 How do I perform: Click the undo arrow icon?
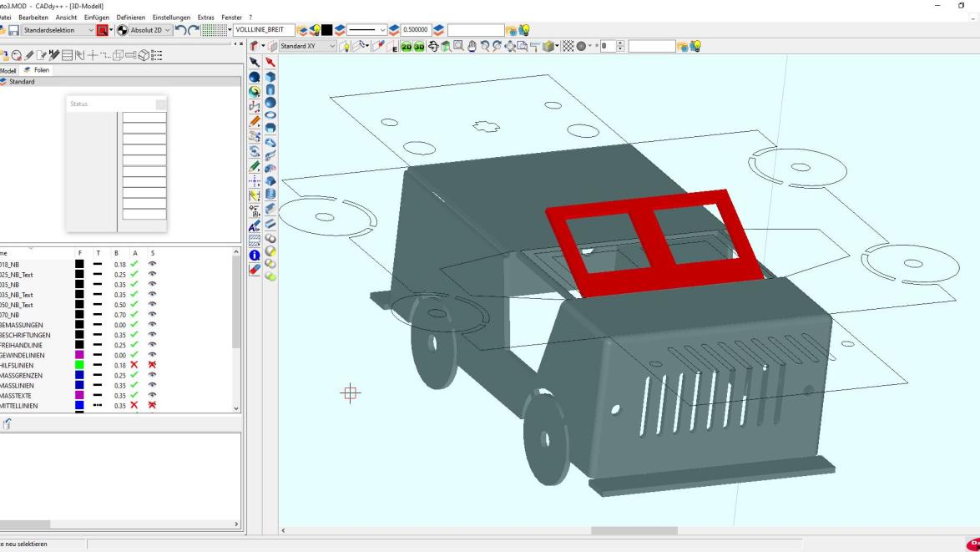(181, 31)
